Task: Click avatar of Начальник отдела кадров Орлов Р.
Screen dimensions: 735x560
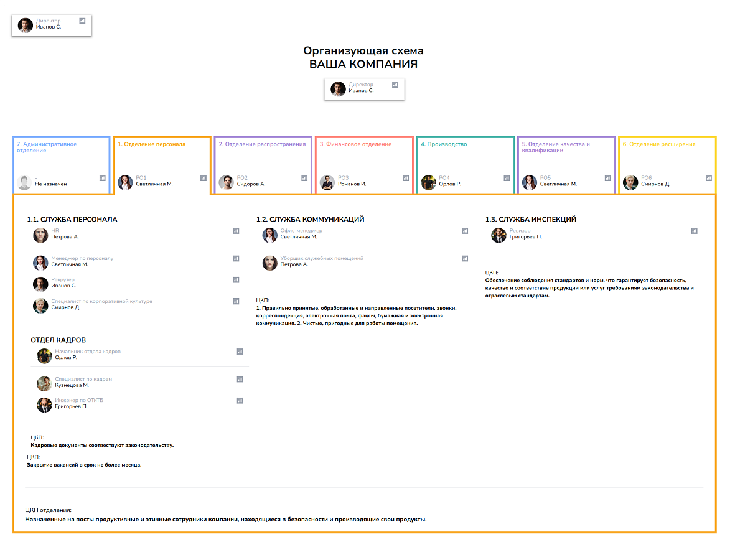Action: (x=45, y=356)
